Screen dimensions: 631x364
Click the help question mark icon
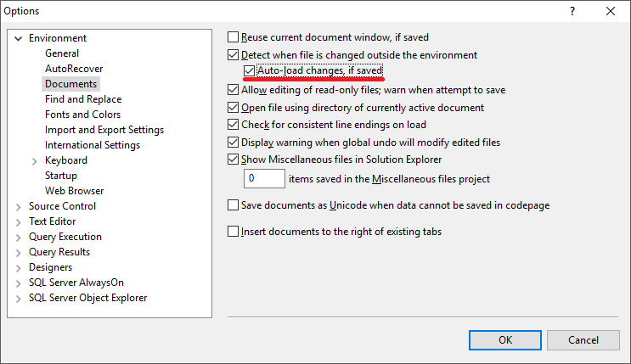[572, 11]
